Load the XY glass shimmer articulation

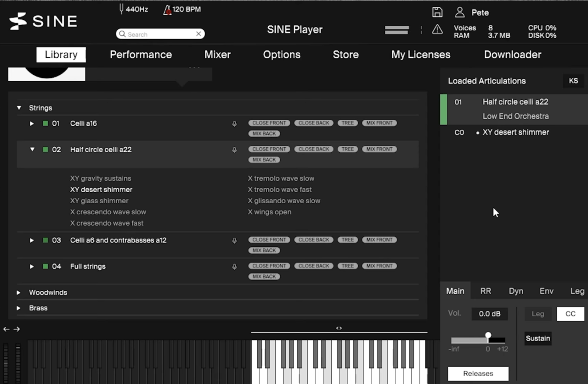(x=99, y=201)
